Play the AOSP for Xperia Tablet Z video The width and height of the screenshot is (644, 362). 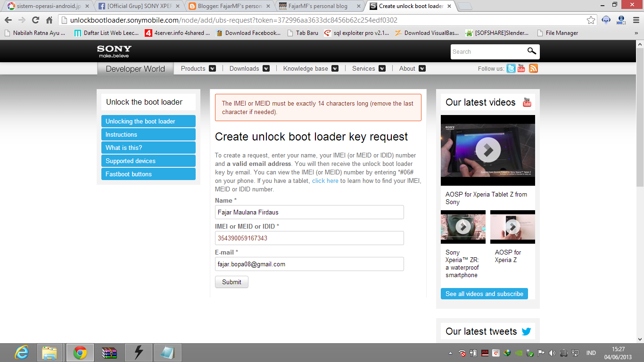point(488,150)
